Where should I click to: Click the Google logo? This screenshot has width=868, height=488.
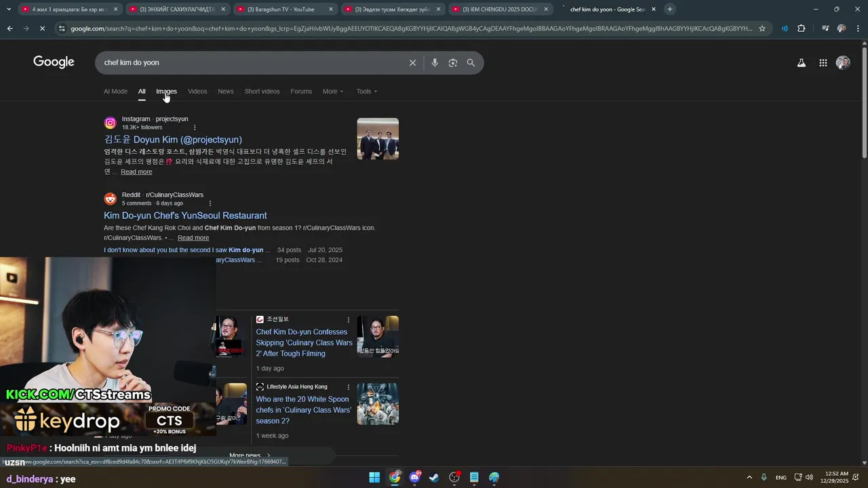point(54,62)
